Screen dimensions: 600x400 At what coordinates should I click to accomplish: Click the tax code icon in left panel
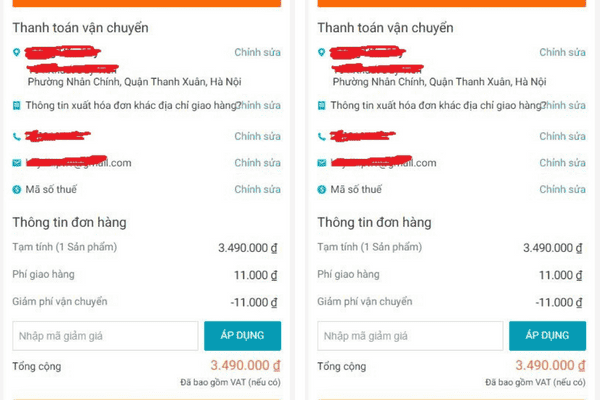click(x=16, y=189)
